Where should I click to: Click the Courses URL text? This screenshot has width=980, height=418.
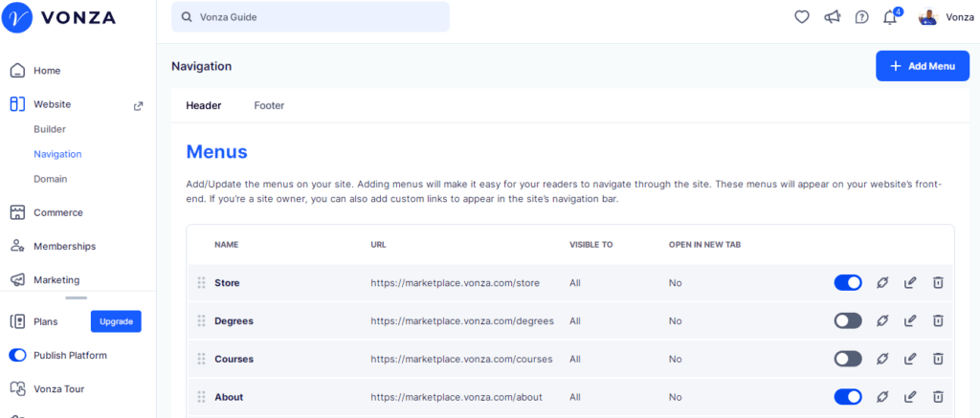(462, 360)
